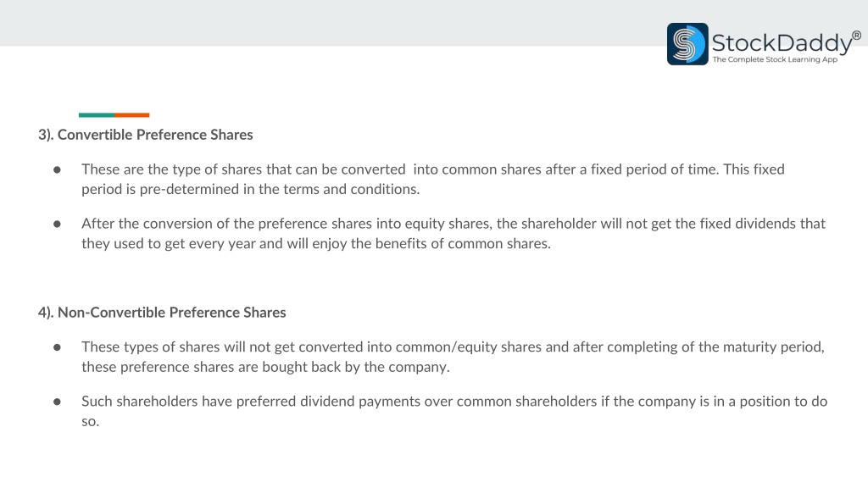Screen dimensions: 868x488
Task: Click the phrase 'pre-determined in the terms and conditions'
Action: (x=278, y=189)
